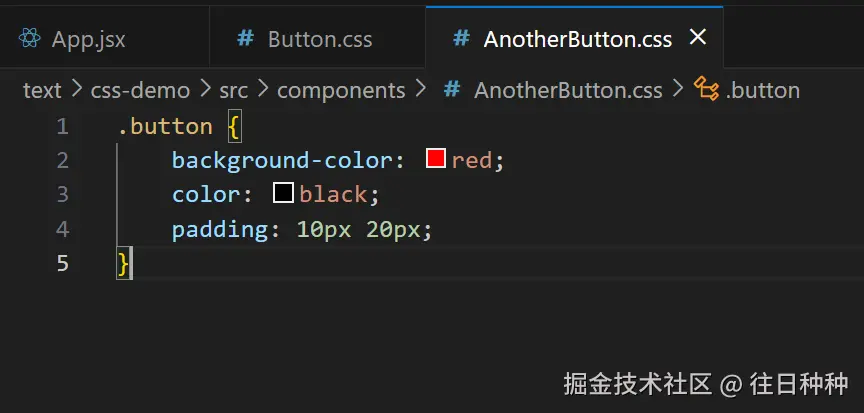Click the .button symbol in breadcrumb
The image size is (864, 413).
[762, 90]
